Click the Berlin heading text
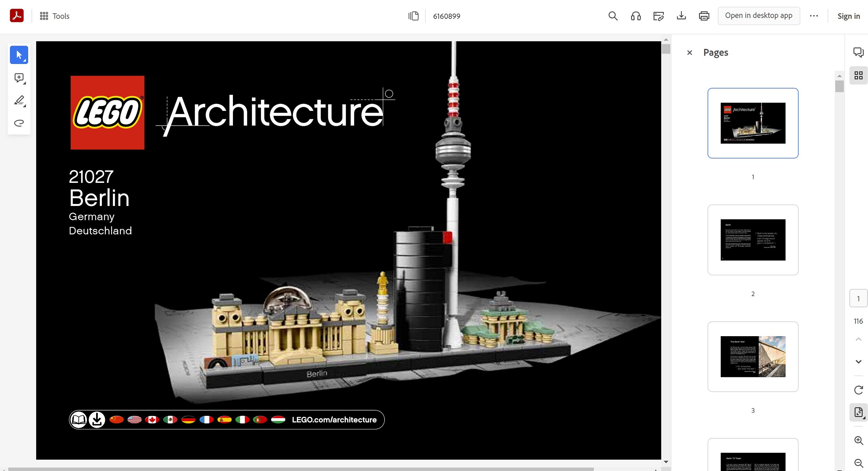Screen dimensions: 868x471 pyautogui.click(x=99, y=198)
